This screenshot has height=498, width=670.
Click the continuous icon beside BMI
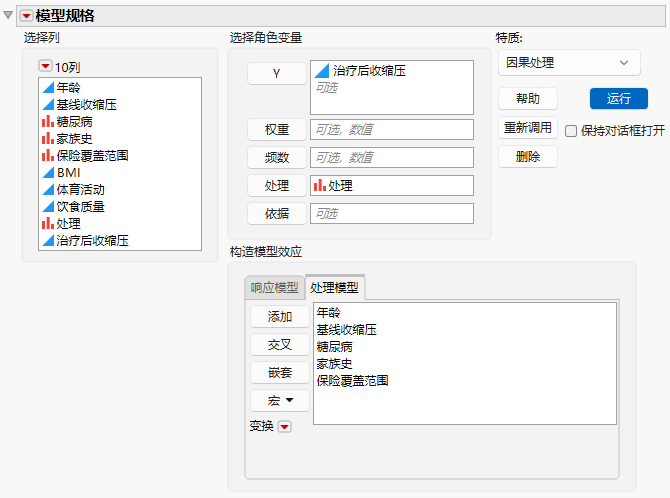(48, 173)
